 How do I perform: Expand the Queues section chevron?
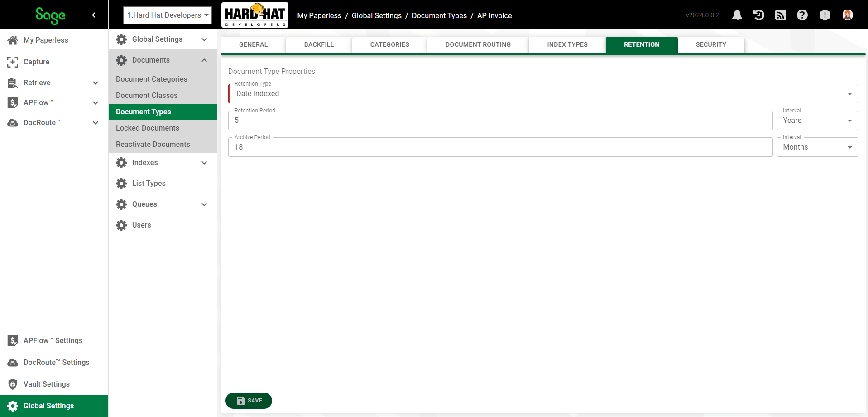coord(204,204)
